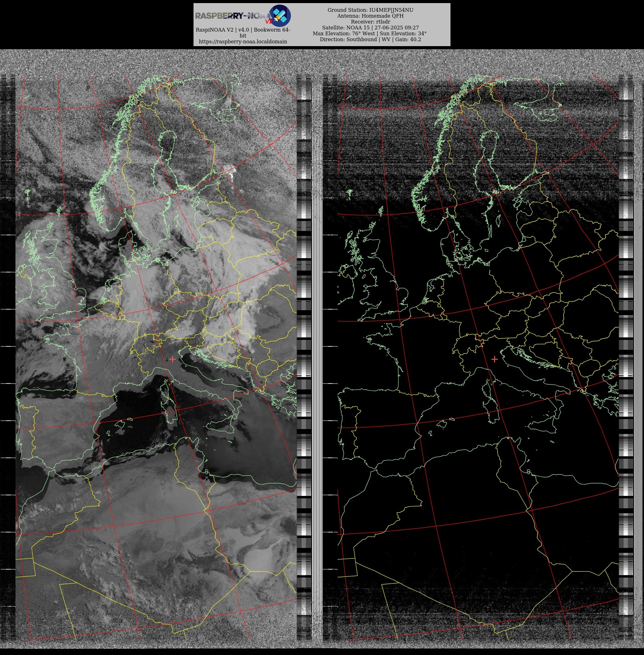Click the 'Satellite: NOAA 15 | 27-06-2025 09:27' line
This screenshot has width=644, height=655.
point(370,28)
